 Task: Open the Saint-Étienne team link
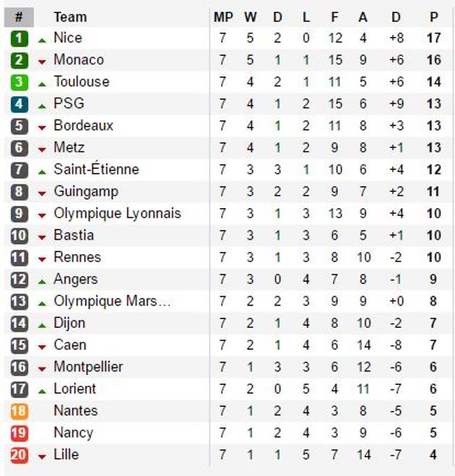coord(97,168)
